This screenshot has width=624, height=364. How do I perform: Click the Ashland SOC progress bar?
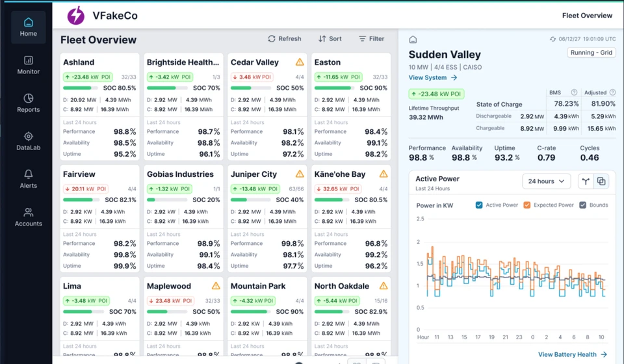click(x=80, y=88)
